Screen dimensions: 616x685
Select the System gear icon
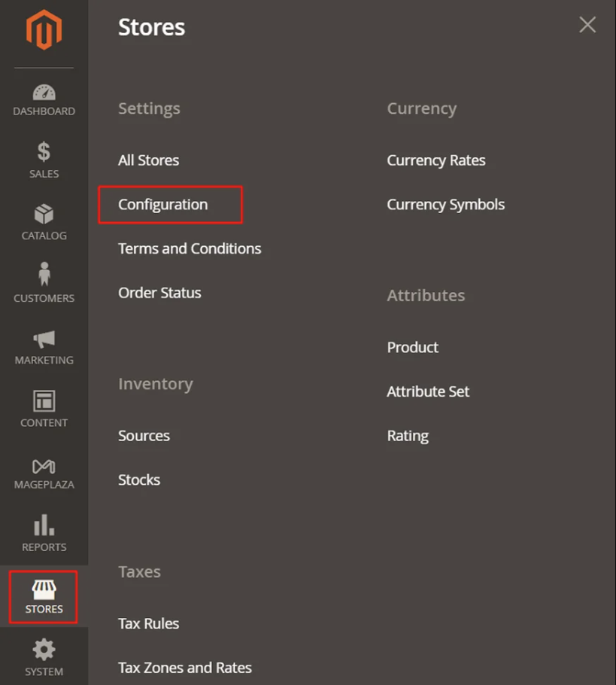pos(44,647)
